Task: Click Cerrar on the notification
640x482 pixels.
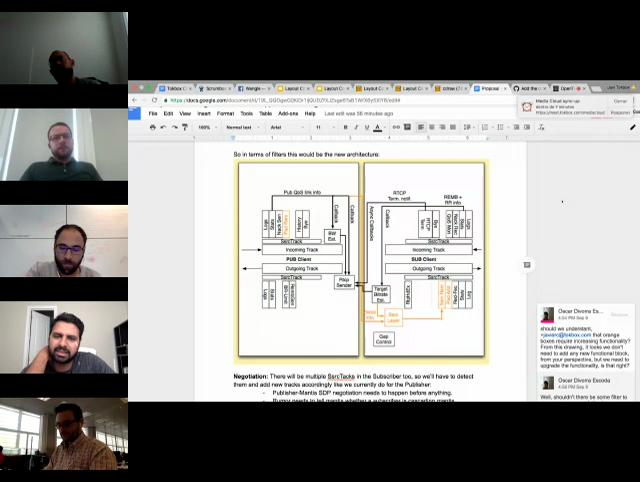Action: 620,101
